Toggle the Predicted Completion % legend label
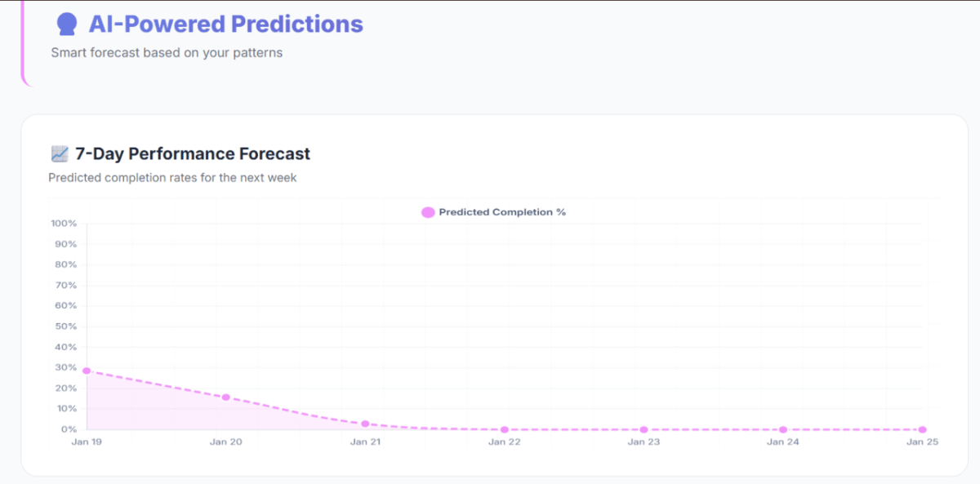Screen dimensions: 980x484 (502, 212)
